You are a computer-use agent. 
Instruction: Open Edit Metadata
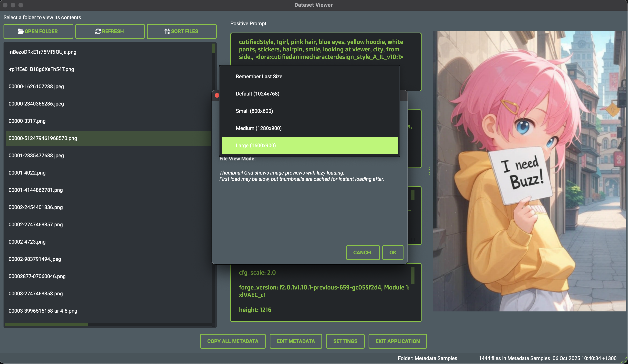(x=296, y=341)
